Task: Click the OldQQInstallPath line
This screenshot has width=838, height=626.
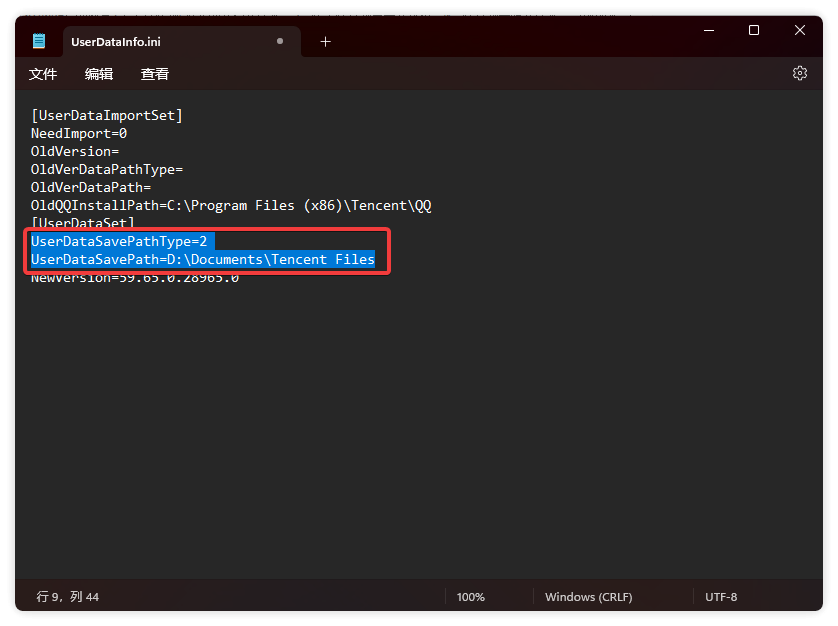Action: point(231,206)
